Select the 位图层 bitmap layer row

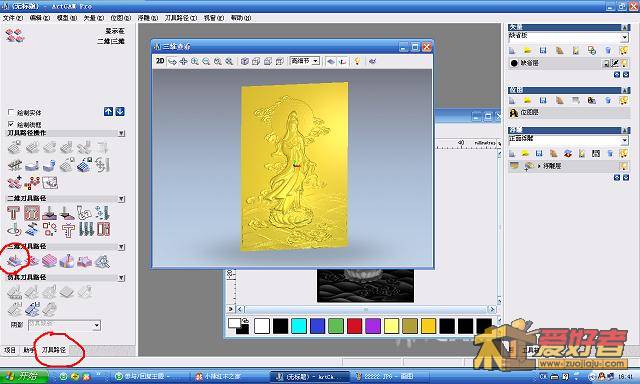coord(569,112)
